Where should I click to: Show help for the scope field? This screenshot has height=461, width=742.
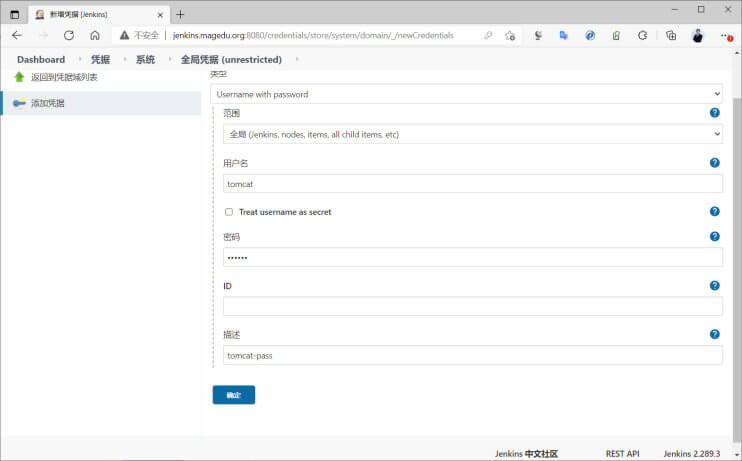[x=715, y=113]
